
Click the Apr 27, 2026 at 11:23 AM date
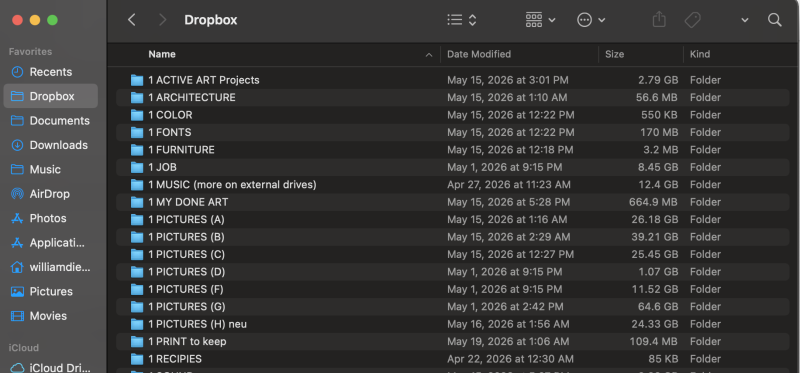click(509, 185)
